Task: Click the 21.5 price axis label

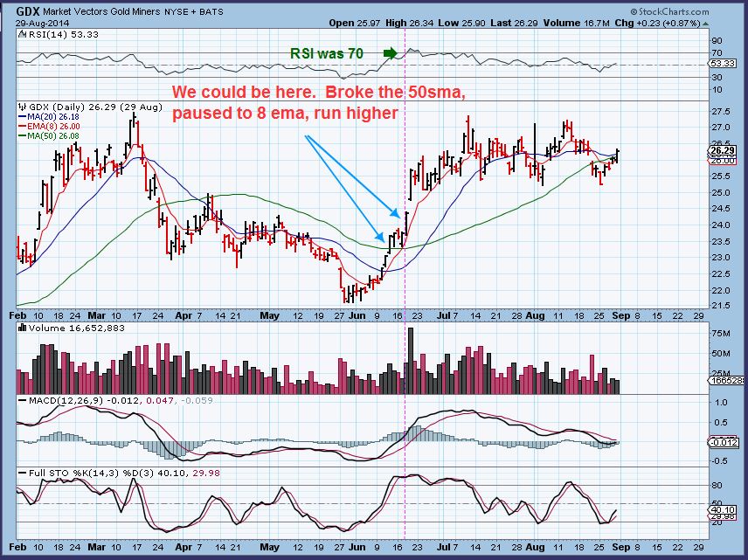Action: point(721,306)
